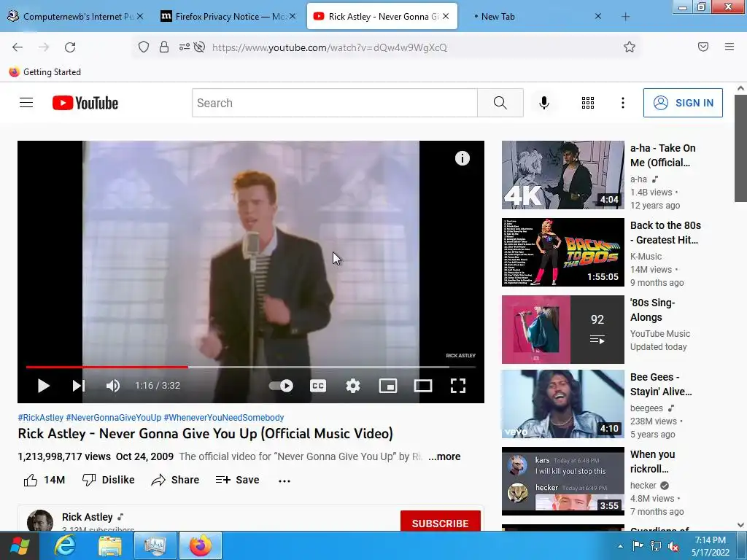Click muted volume tray icon
The height and width of the screenshot is (560, 747).
[x=673, y=546]
